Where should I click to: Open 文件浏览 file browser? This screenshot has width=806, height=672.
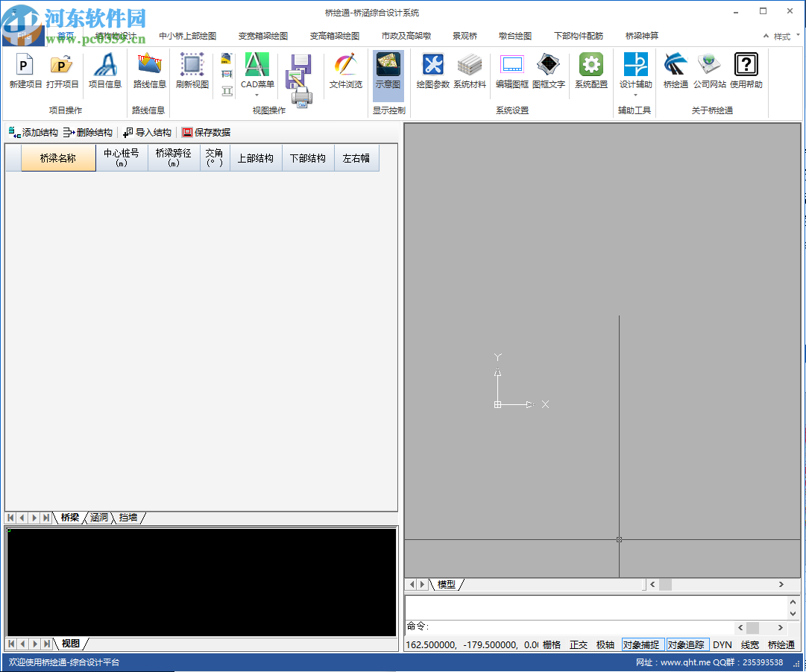346,71
